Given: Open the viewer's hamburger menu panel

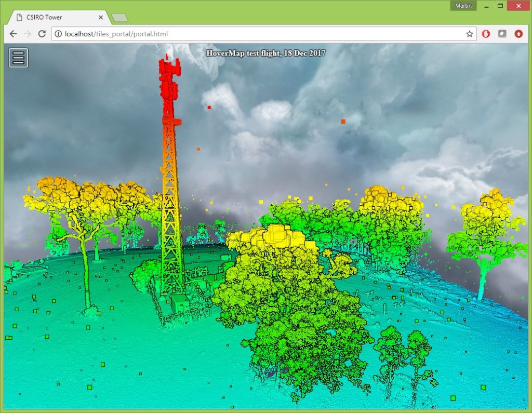Looking at the screenshot, I should click(18, 58).
